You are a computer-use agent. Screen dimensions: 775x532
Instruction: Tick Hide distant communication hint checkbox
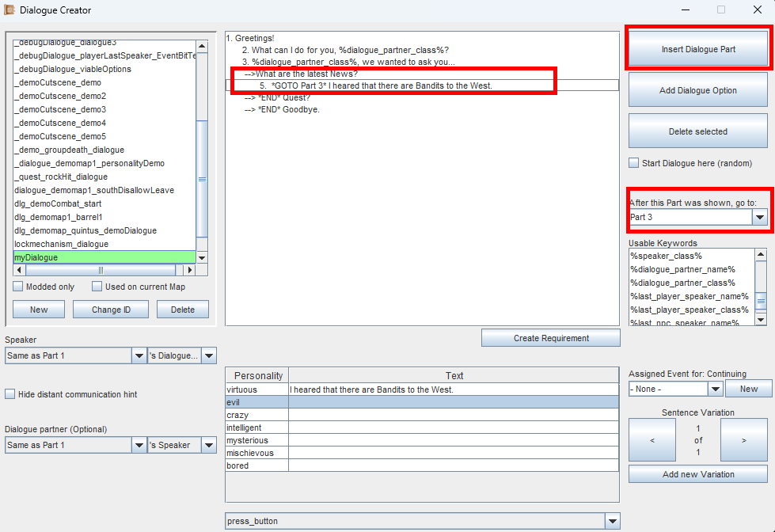(10, 394)
